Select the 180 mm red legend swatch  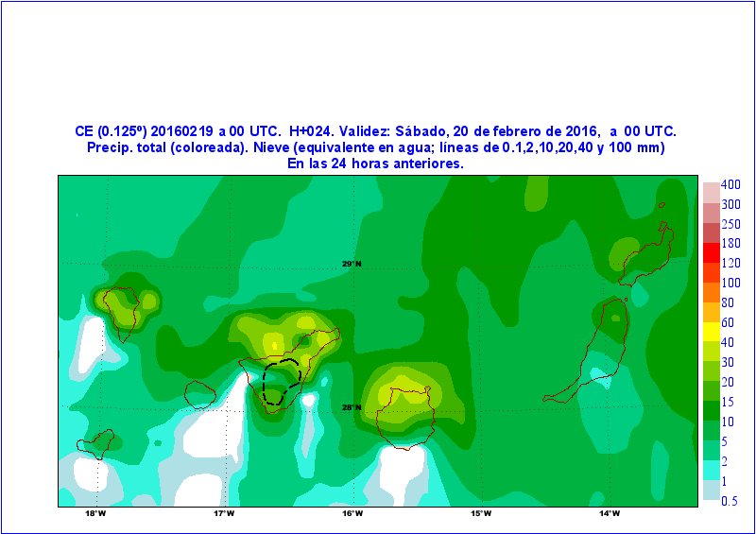pos(712,251)
